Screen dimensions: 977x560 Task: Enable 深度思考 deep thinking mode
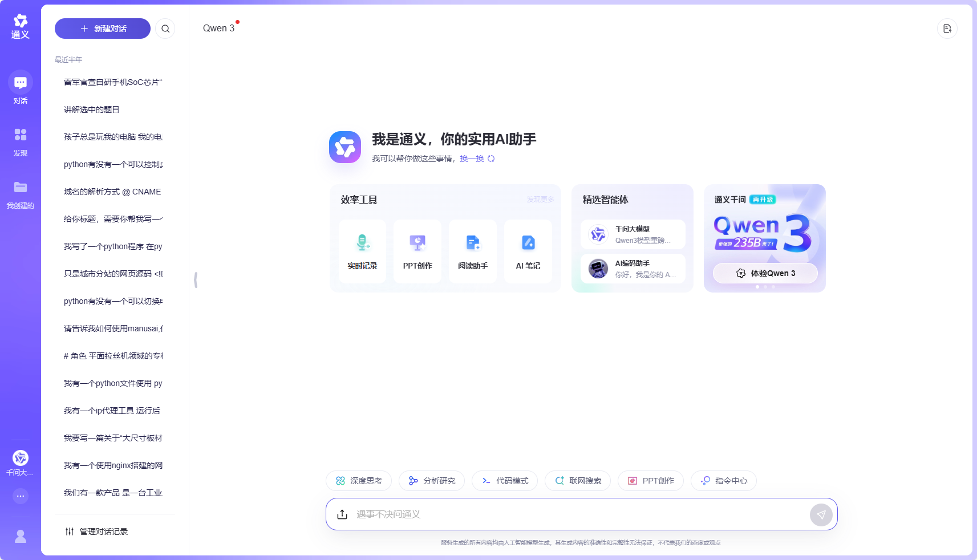tap(359, 481)
